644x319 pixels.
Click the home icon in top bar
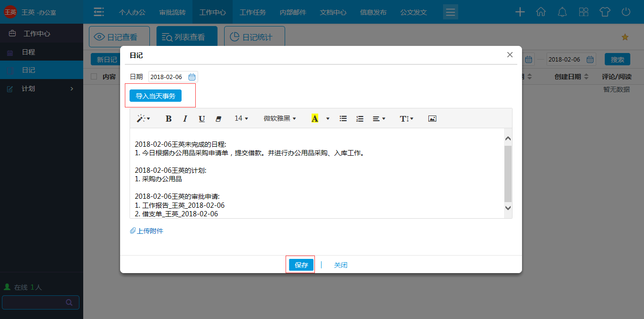pyautogui.click(x=541, y=12)
